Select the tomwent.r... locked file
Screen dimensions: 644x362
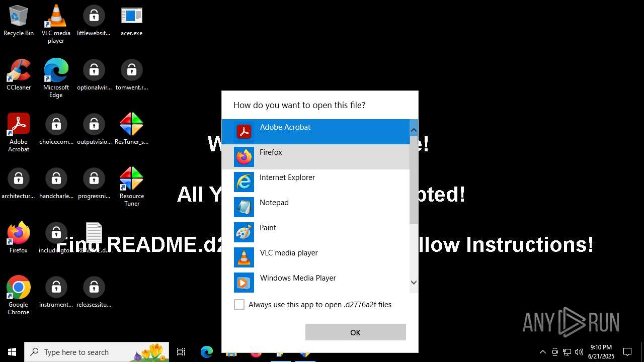[131, 75]
